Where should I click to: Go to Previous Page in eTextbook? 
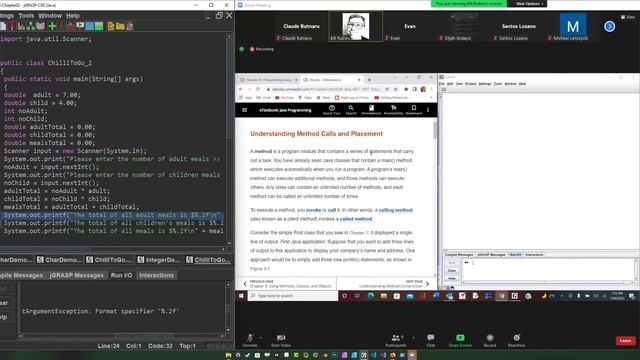tap(287, 284)
